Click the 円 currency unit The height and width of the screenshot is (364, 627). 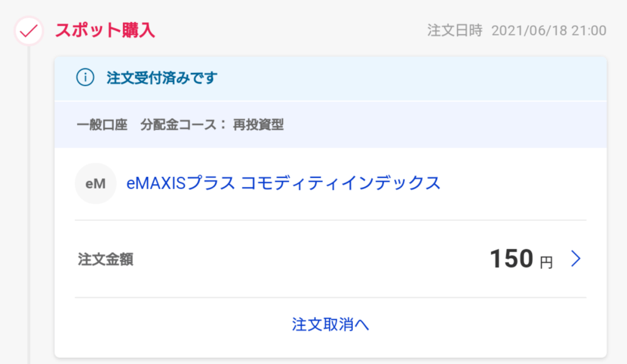click(x=546, y=262)
